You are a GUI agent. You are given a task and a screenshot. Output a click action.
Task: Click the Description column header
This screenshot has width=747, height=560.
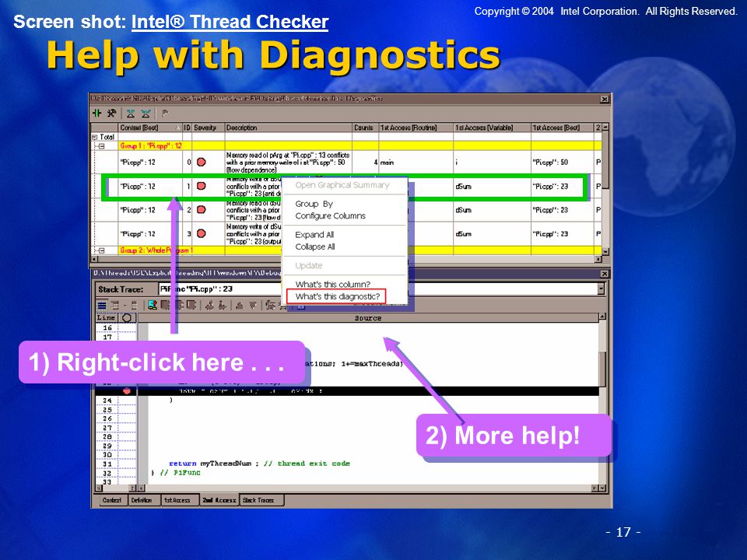(288, 128)
